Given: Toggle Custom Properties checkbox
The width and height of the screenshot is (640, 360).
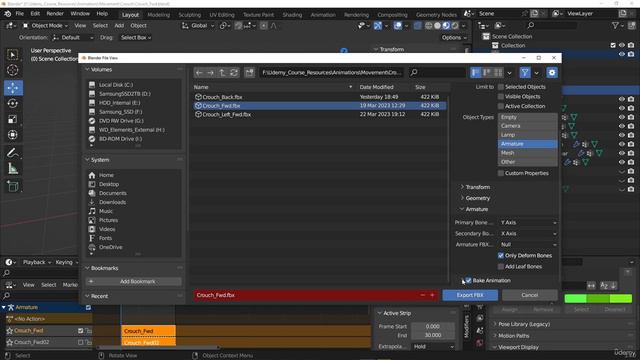Looking at the screenshot, I should [x=501, y=173].
